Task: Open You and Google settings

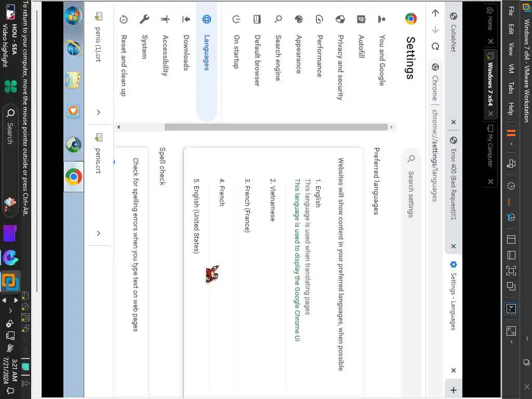Action: (x=381, y=60)
